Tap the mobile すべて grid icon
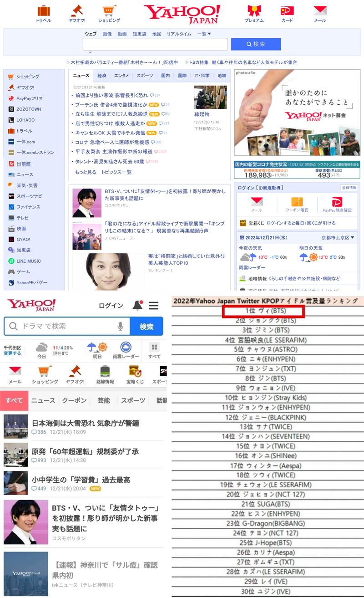The height and width of the screenshot is (598, 364). tap(154, 347)
